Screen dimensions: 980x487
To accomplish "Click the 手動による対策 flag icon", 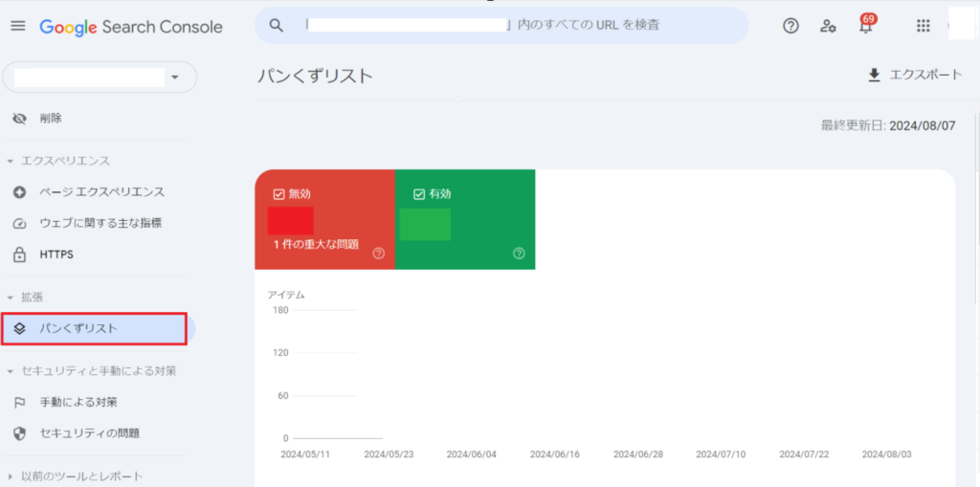I will point(19,403).
